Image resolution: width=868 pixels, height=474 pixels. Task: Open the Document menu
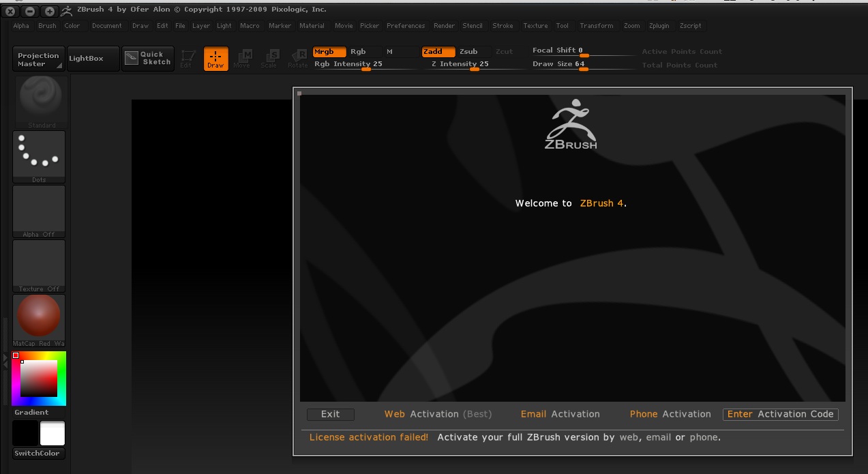point(107,26)
